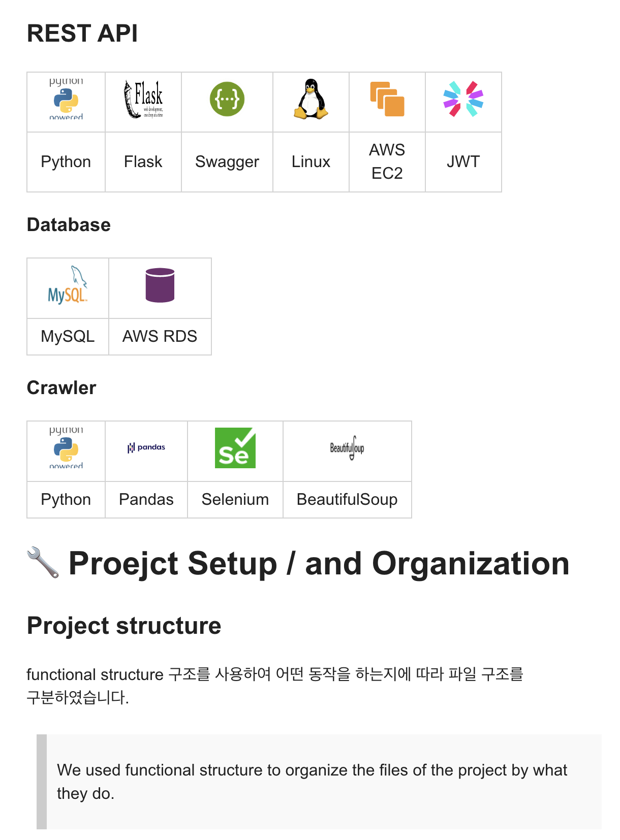620x840 pixels.
Task: Click the pandas logo
Action: point(146,447)
